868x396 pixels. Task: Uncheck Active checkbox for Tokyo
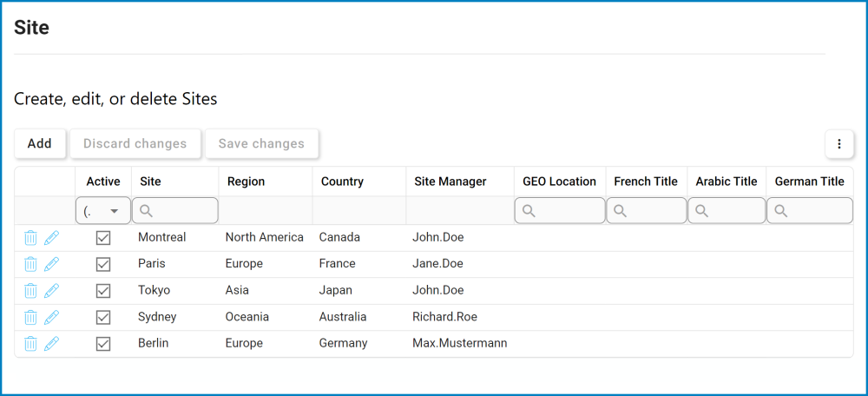(103, 291)
